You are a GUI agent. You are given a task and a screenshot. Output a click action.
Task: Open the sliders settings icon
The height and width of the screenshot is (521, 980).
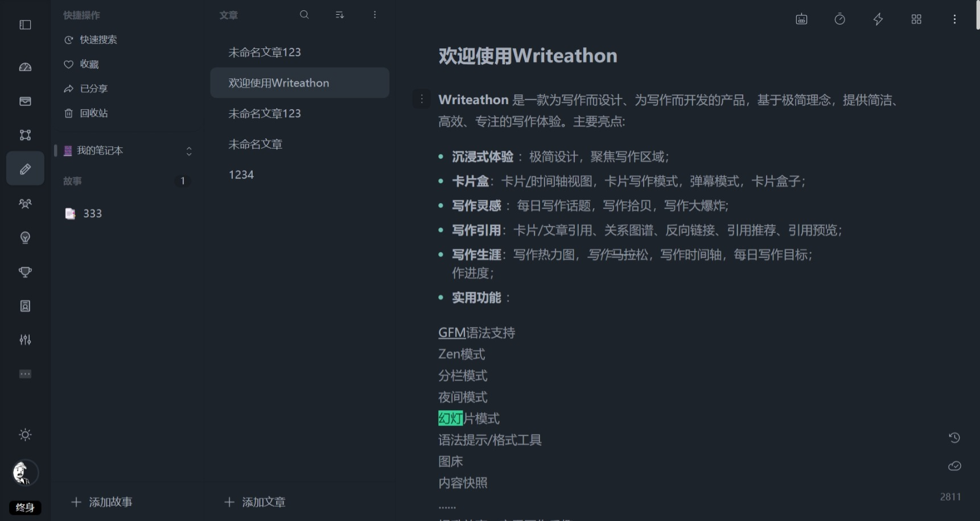click(x=25, y=340)
